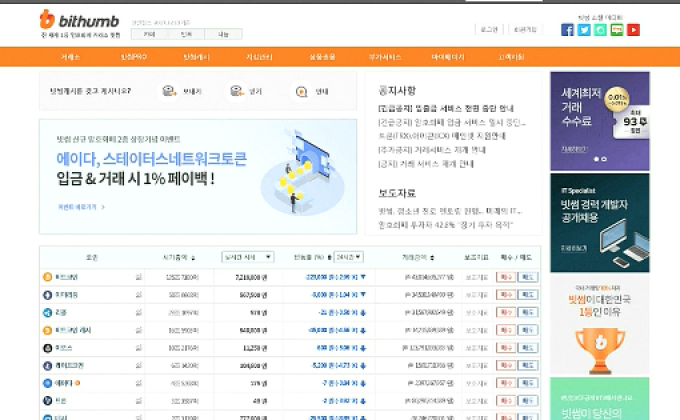Sort by 시가총액 market cap arrow
Image resolution: width=680 pixels, height=420 pixels.
click(193, 258)
